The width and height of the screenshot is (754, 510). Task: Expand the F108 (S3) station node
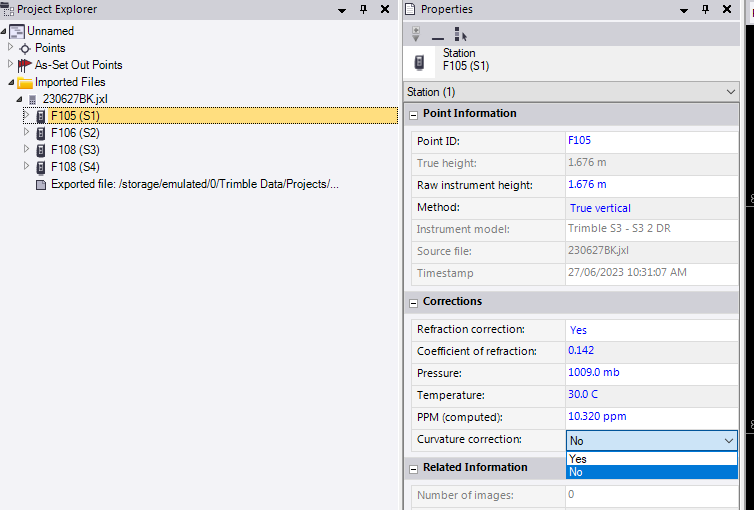tap(27, 150)
